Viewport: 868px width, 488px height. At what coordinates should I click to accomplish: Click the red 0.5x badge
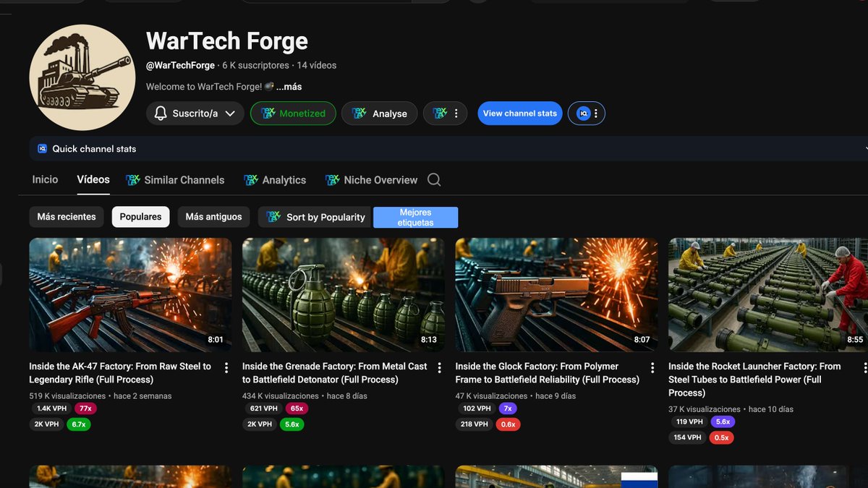point(721,437)
